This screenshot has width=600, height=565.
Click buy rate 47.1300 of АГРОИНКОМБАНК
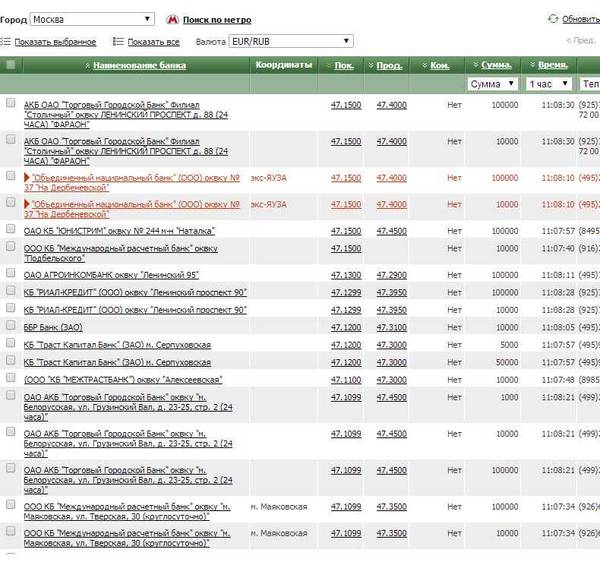[x=346, y=275]
